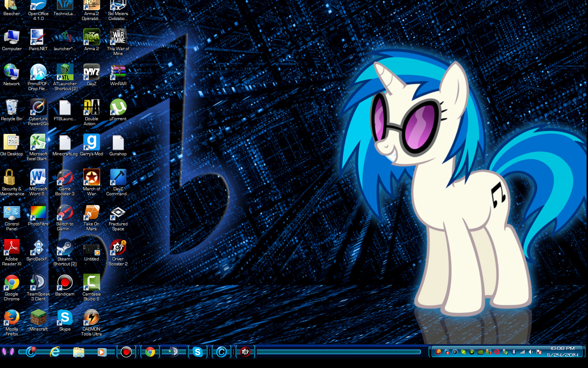The height and width of the screenshot is (368, 588).
Task: Select the Google Chrome desktop icon
Action: tap(12, 287)
